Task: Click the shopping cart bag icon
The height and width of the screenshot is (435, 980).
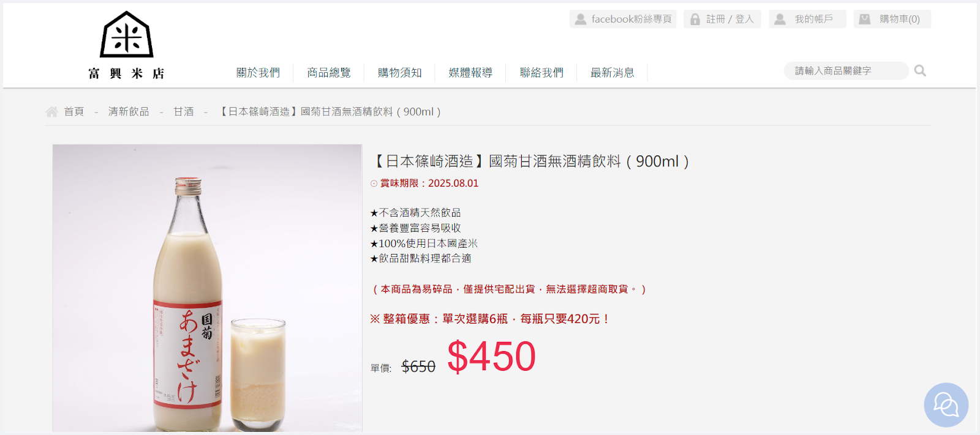Action: 864,20
